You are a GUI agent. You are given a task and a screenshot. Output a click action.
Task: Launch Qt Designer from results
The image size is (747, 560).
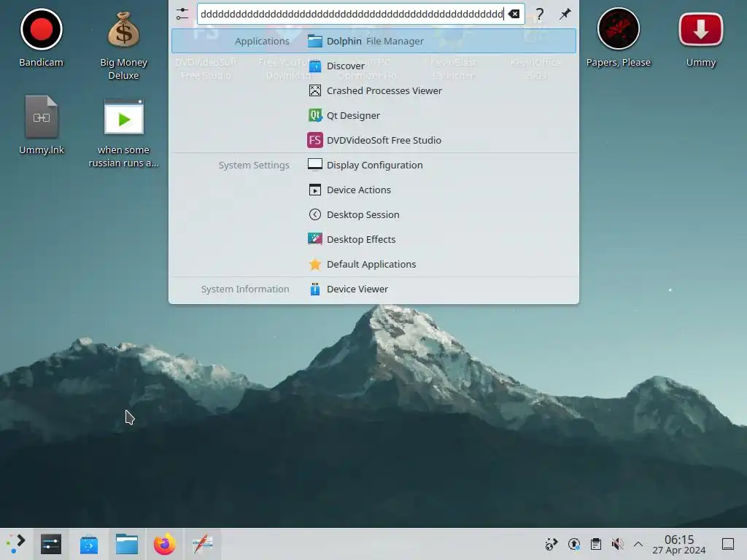pyautogui.click(x=373, y=115)
